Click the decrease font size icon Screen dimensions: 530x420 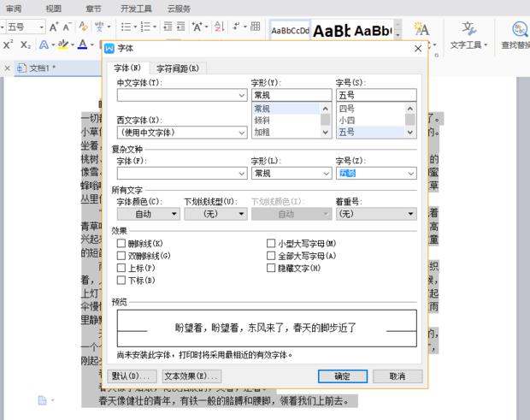pos(67,27)
